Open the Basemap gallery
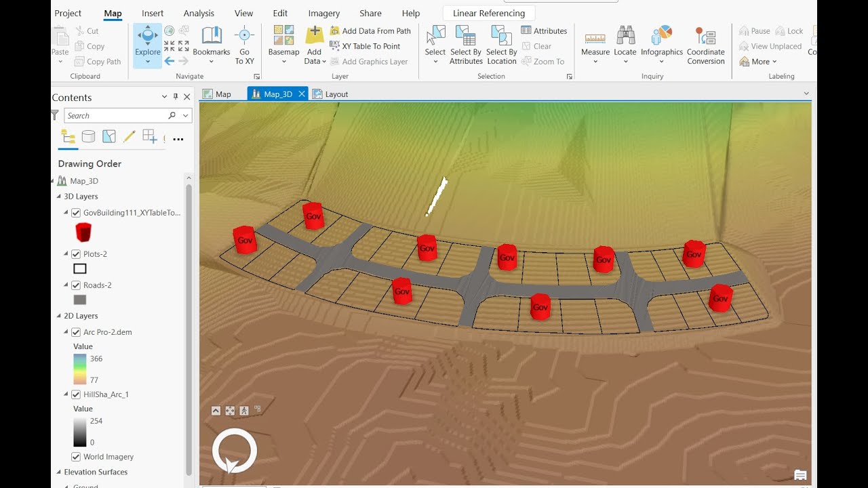 point(283,45)
